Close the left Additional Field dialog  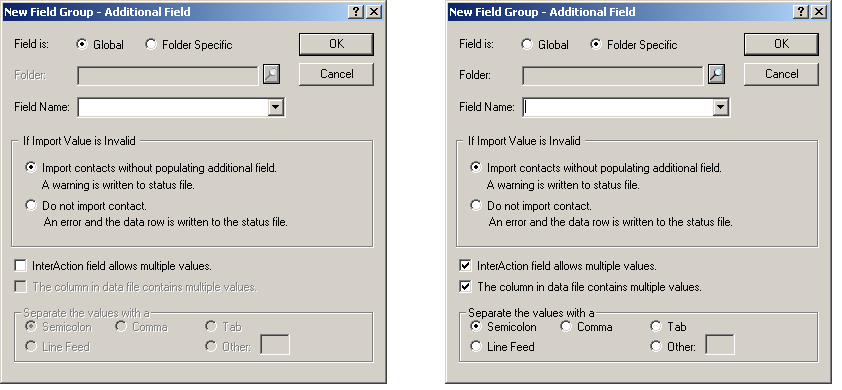[374, 12]
